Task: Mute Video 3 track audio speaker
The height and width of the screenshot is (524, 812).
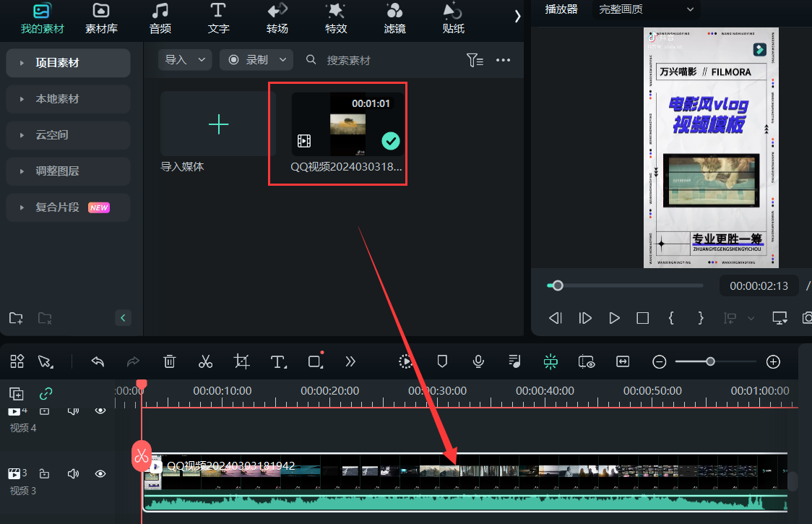Action: (73, 474)
